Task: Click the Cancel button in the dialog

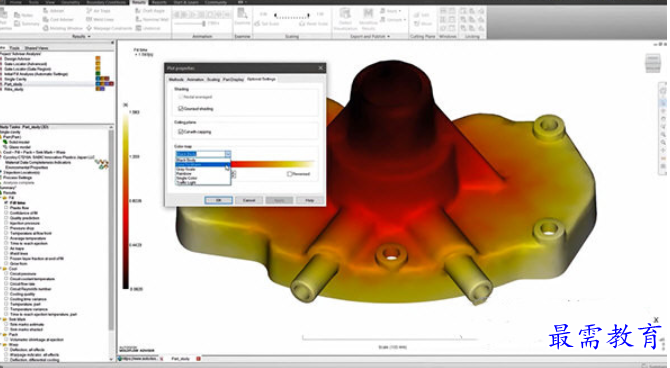Action: [x=249, y=200]
